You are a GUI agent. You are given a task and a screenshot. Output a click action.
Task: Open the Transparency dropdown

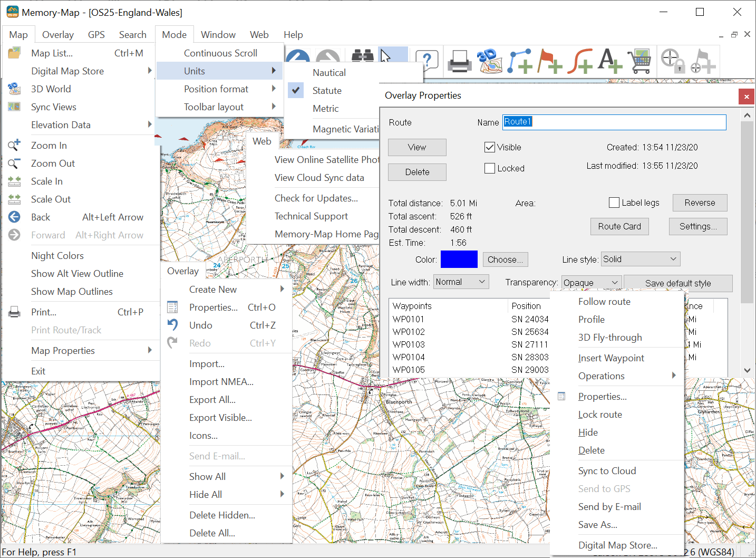click(592, 283)
